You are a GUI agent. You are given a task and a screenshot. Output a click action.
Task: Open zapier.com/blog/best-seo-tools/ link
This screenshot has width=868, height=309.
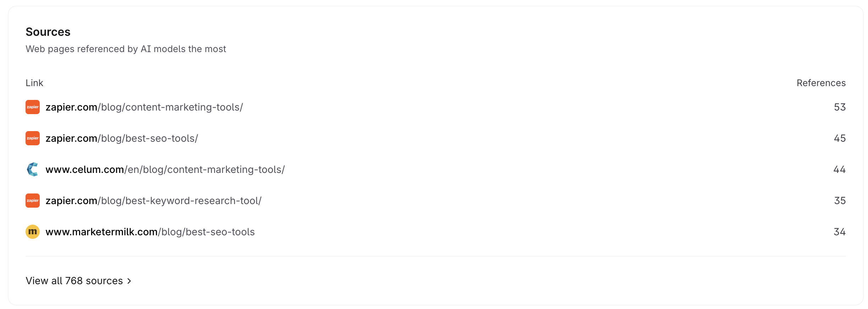[122, 138]
